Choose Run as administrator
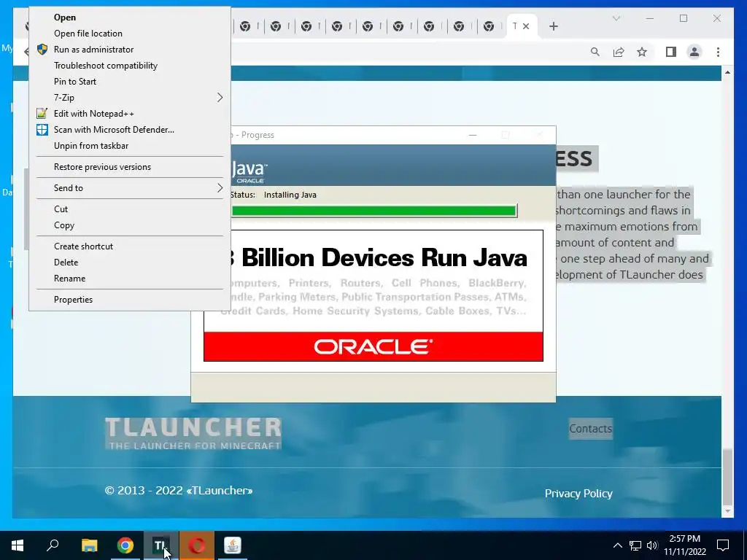The height and width of the screenshot is (560, 747). click(x=94, y=50)
